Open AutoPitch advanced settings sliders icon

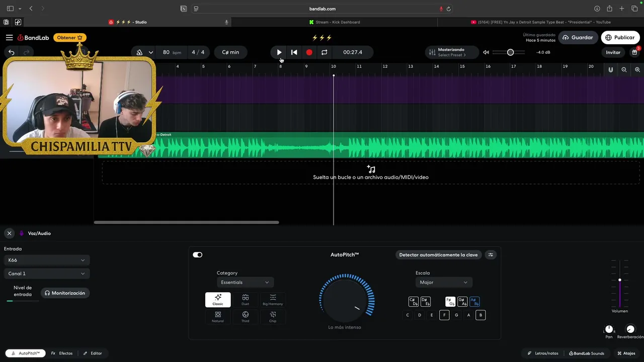coord(491,255)
